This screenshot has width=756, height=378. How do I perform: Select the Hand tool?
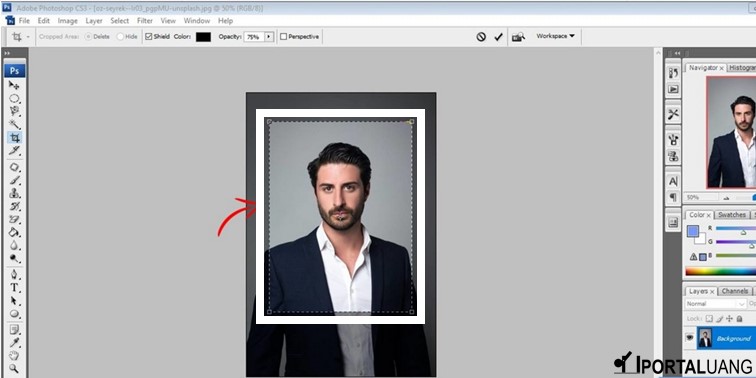14,356
